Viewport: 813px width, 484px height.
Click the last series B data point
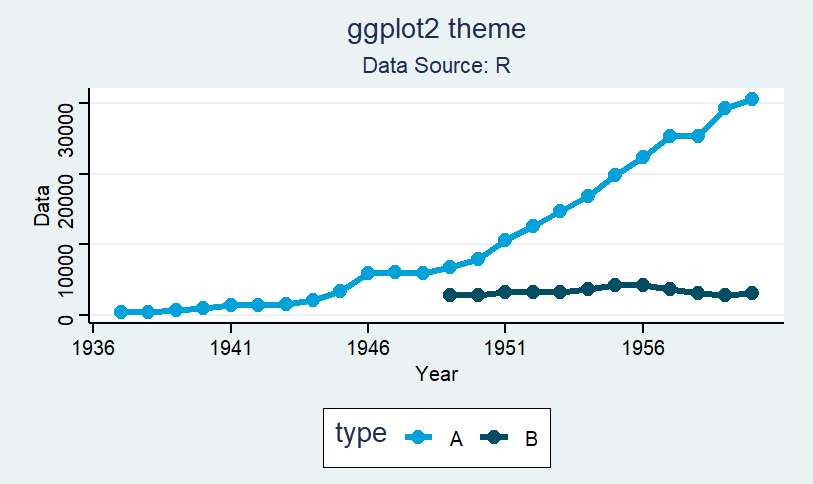click(752, 293)
